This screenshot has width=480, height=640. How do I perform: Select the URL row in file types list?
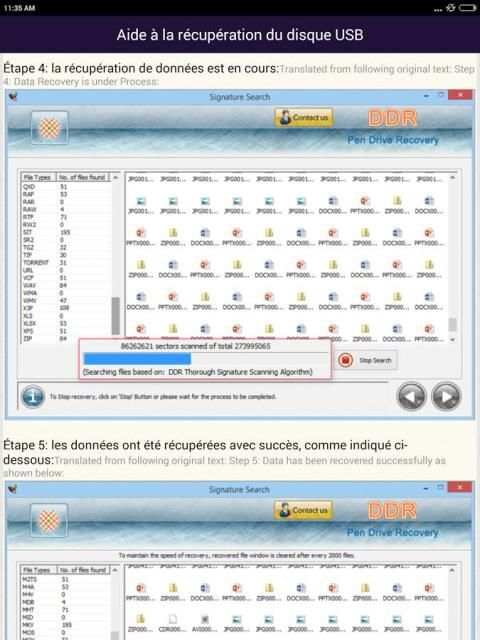coord(66,270)
